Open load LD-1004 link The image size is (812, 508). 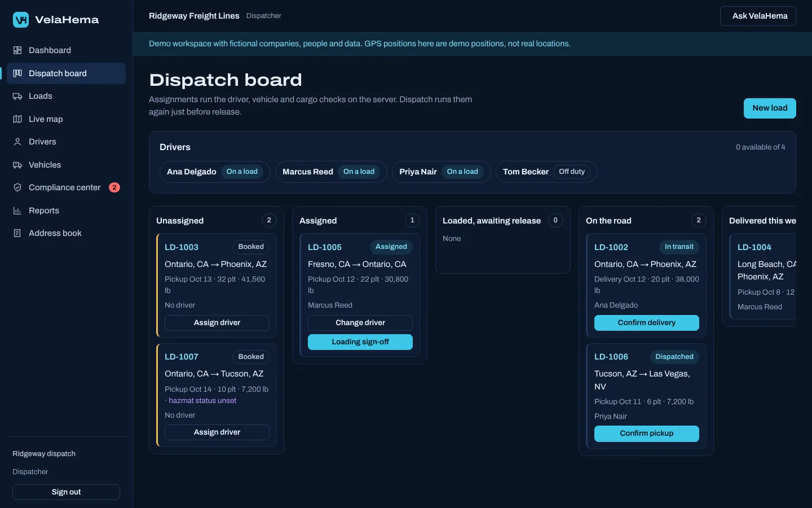tap(754, 247)
